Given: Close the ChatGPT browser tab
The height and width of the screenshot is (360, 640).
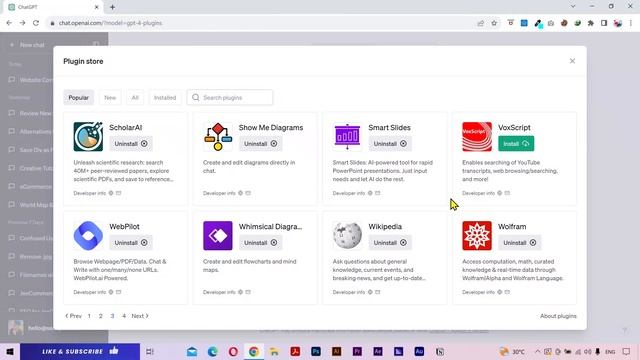Looking at the screenshot, I should 97,7.
